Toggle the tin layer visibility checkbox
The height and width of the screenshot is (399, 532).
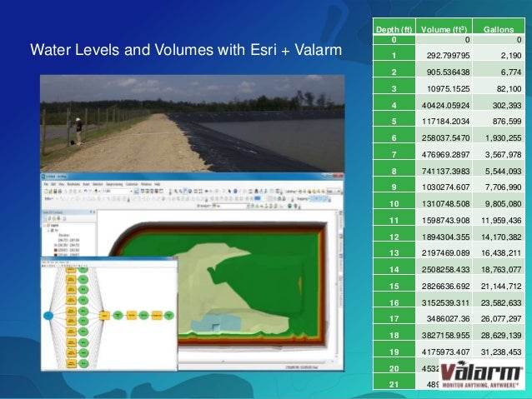click(x=52, y=230)
